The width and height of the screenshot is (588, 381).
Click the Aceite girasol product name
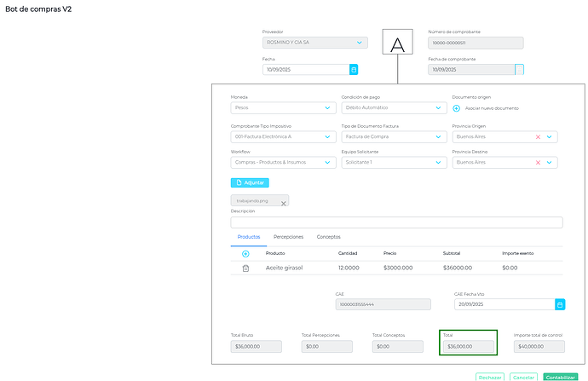click(x=284, y=268)
